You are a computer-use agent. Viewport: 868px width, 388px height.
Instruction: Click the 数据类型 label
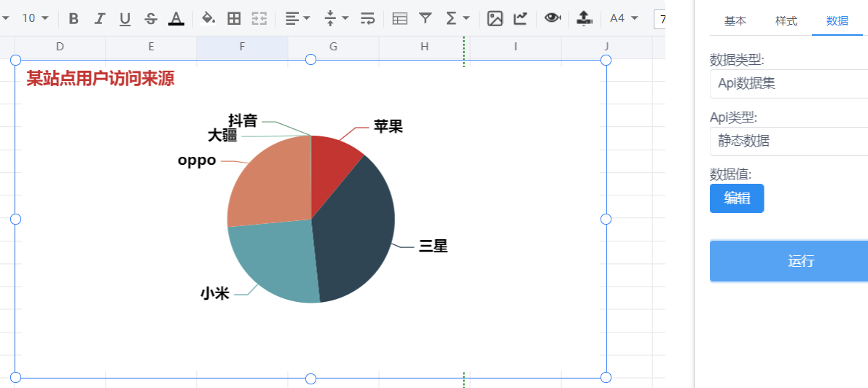click(737, 60)
